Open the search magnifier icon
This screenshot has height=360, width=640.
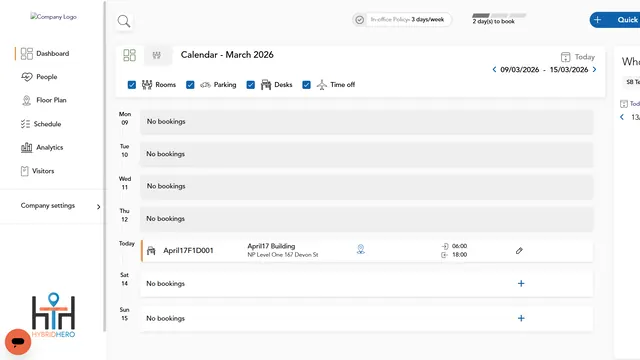tap(124, 21)
